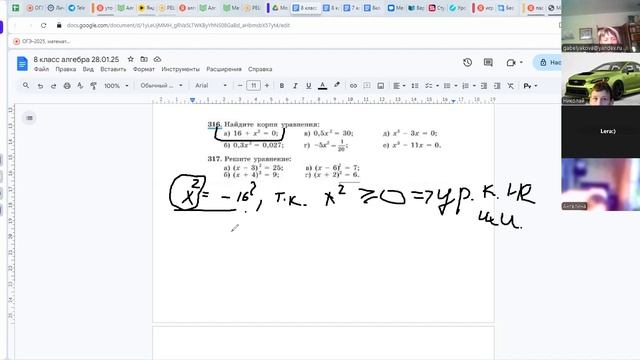Open the highlight color picker

click(x=337, y=85)
